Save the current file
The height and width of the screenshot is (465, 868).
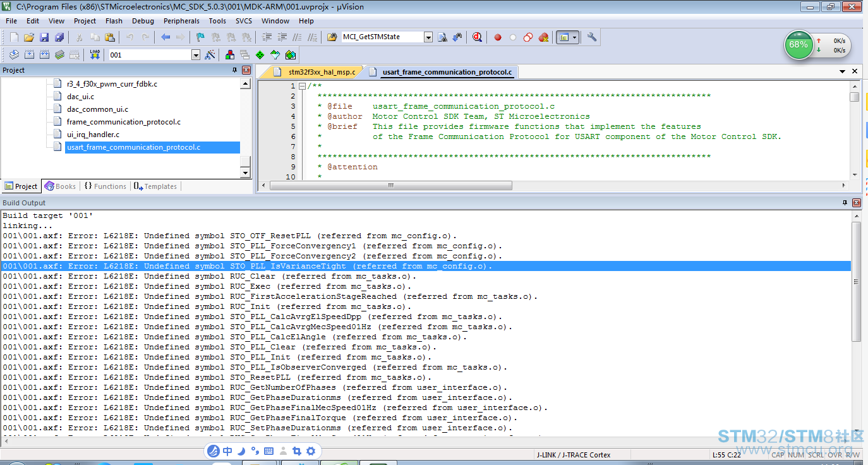44,37
